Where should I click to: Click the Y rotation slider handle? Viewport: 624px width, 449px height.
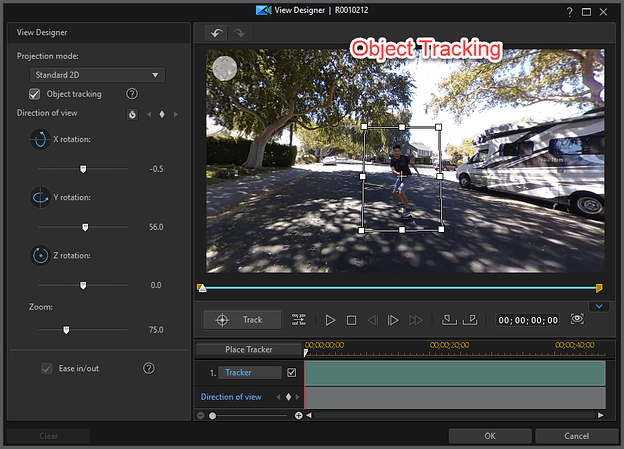click(85, 227)
